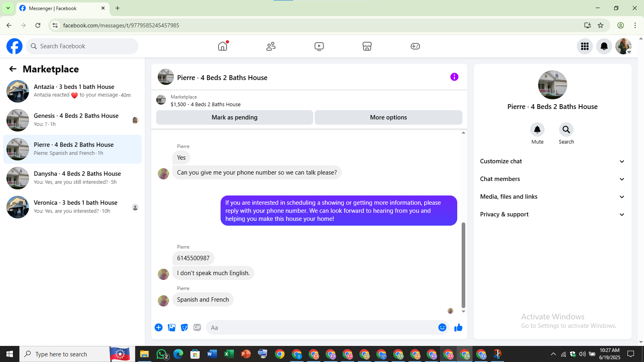Click the Search Facebook field
644x362 pixels.
click(x=82, y=46)
